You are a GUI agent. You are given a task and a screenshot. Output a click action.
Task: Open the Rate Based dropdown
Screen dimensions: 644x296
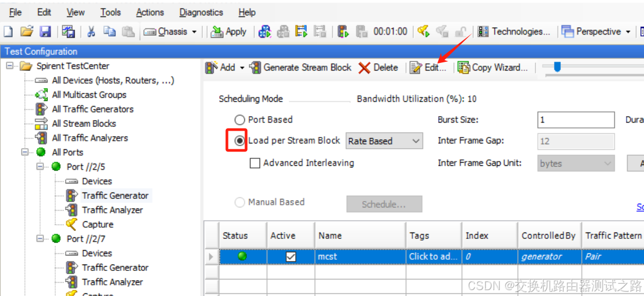click(385, 141)
